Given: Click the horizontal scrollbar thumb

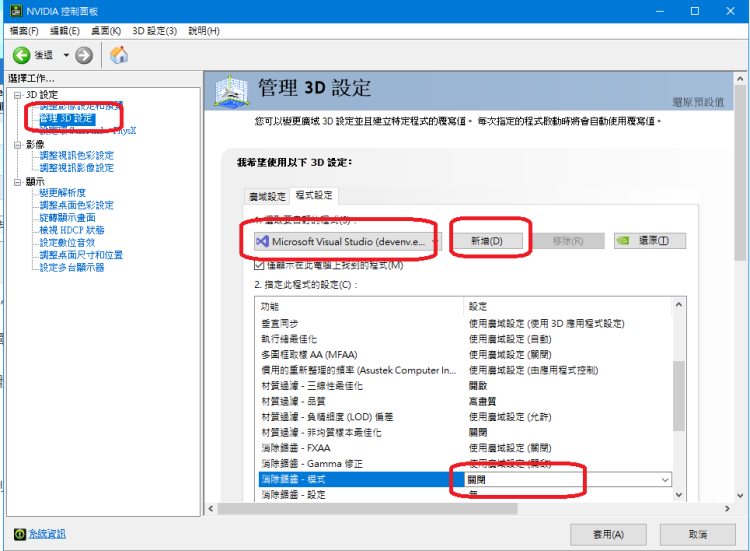Looking at the screenshot, I should tap(367, 508).
